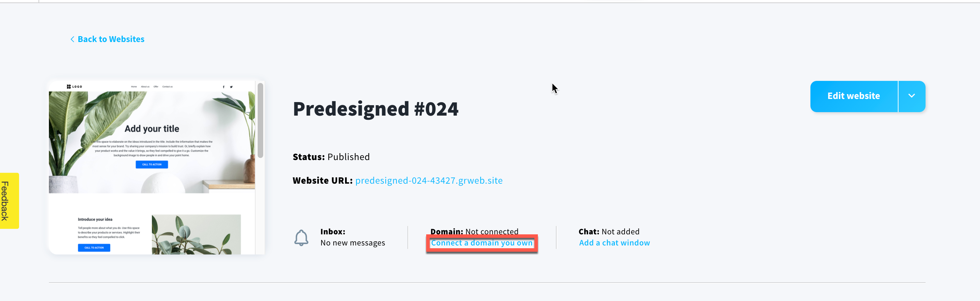Click About us in the preview navigation

point(145,87)
